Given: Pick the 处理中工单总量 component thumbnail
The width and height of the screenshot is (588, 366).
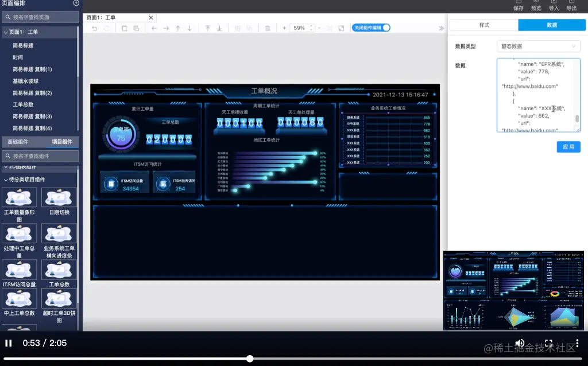Looking at the screenshot, I should click(19, 233).
